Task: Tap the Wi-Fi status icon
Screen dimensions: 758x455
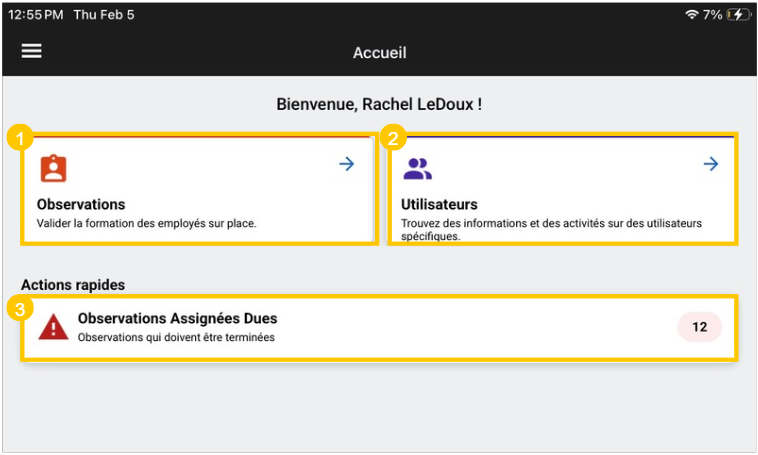Action: [691, 15]
